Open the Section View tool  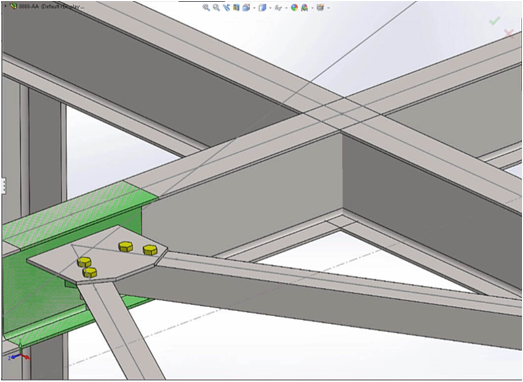coord(236,7)
